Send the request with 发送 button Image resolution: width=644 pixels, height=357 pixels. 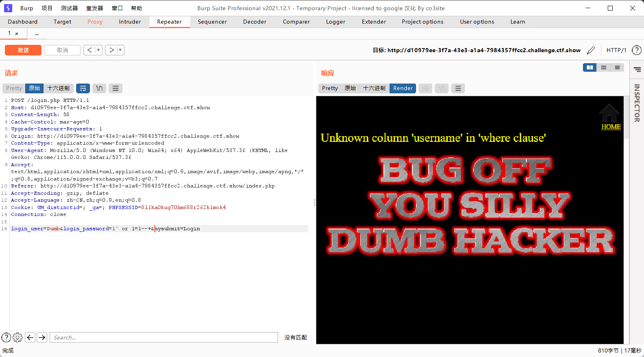click(x=23, y=50)
